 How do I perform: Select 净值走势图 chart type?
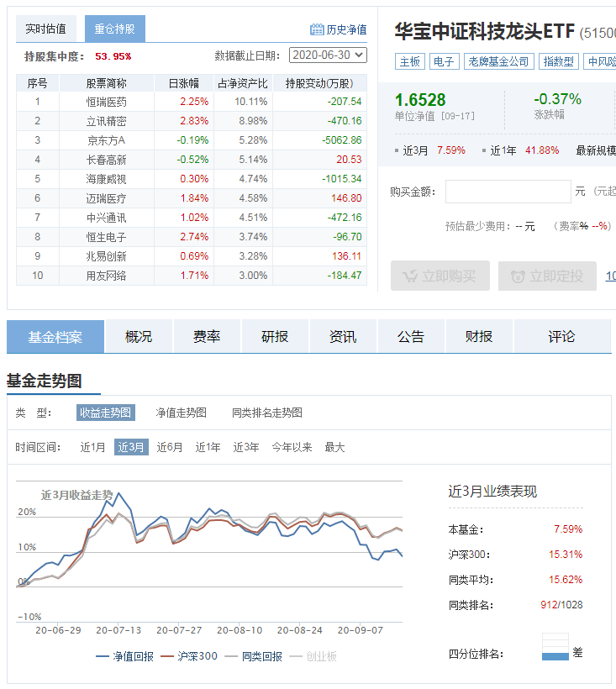181,413
